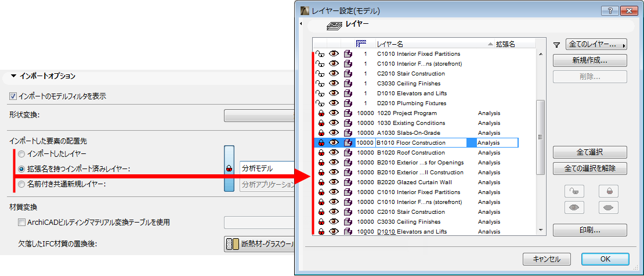Screen dimensions: 644x276
Task: Select the B2010 Exterior ...ll Construction row
Action: 424,173
